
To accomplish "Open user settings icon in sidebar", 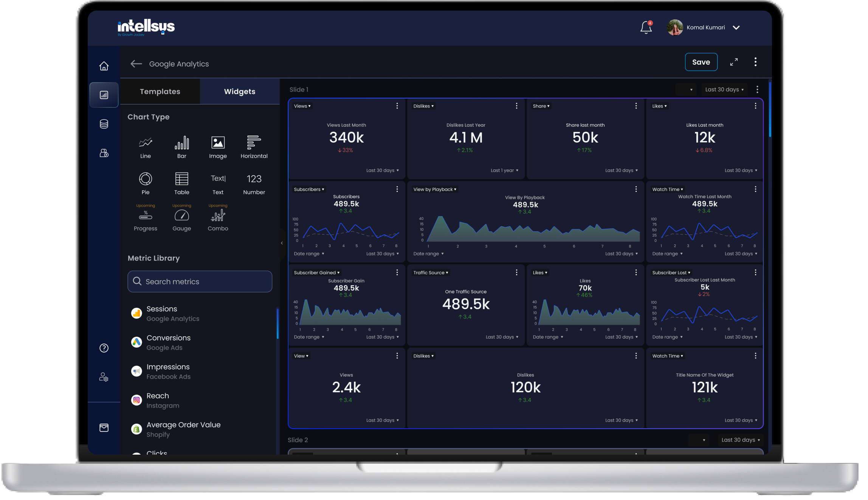I will click(x=104, y=377).
